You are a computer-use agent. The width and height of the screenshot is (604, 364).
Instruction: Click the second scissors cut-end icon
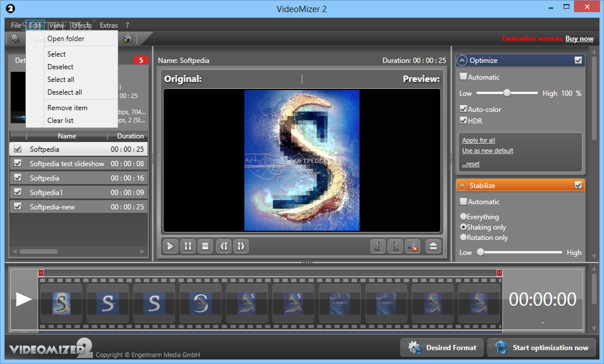[395, 246]
